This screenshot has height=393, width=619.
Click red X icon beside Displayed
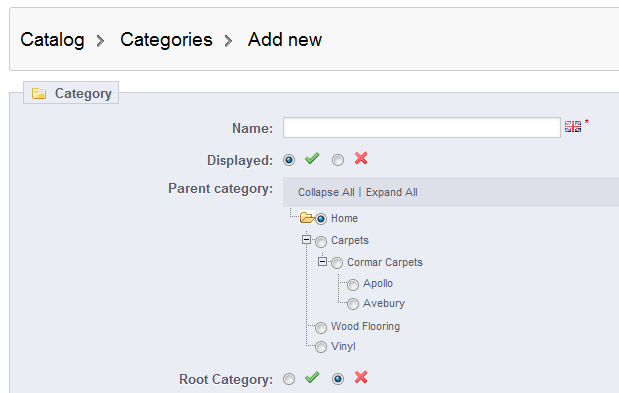[361, 158]
